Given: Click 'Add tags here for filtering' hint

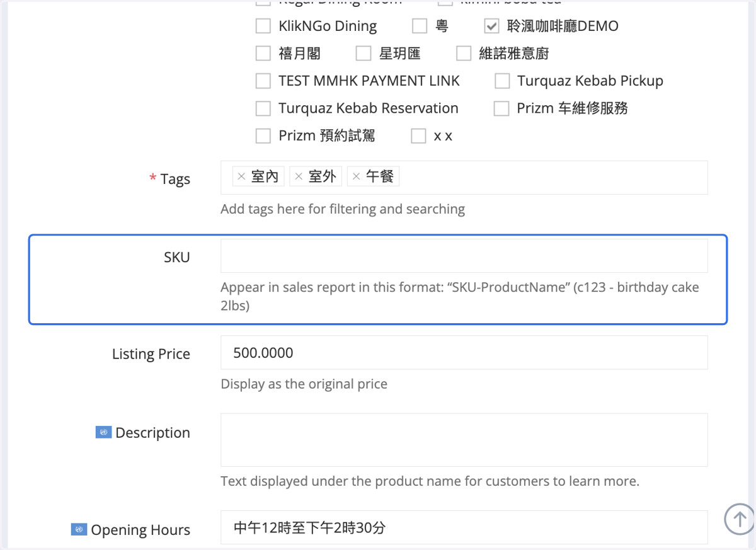Looking at the screenshot, I should click(343, 209).
